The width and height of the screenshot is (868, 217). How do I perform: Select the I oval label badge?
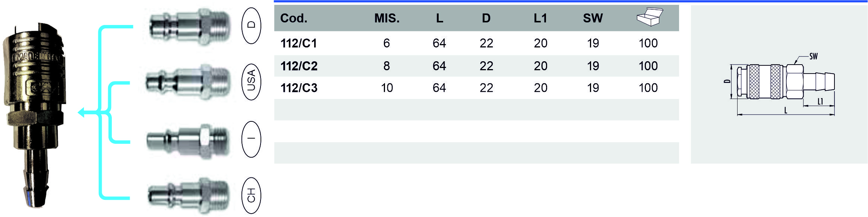tap(251, 139)
